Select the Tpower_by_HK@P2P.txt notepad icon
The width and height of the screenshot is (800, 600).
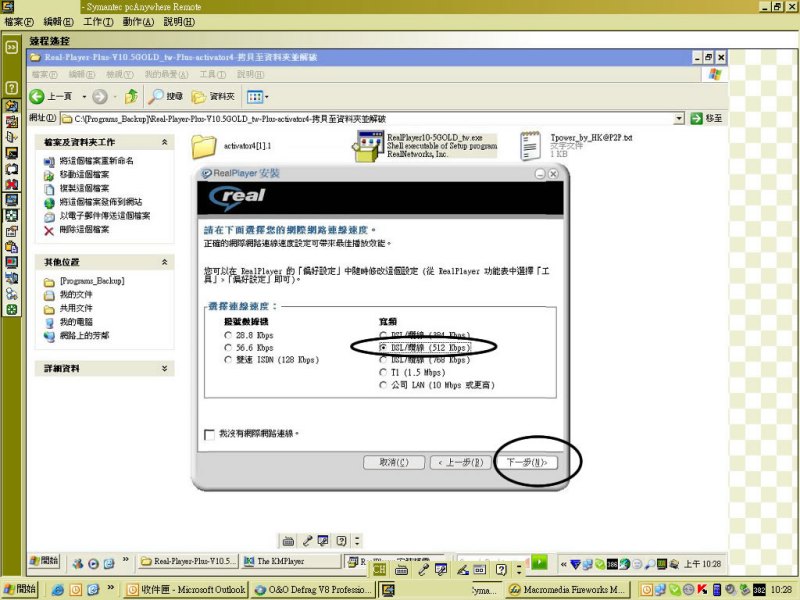(531, 146)
